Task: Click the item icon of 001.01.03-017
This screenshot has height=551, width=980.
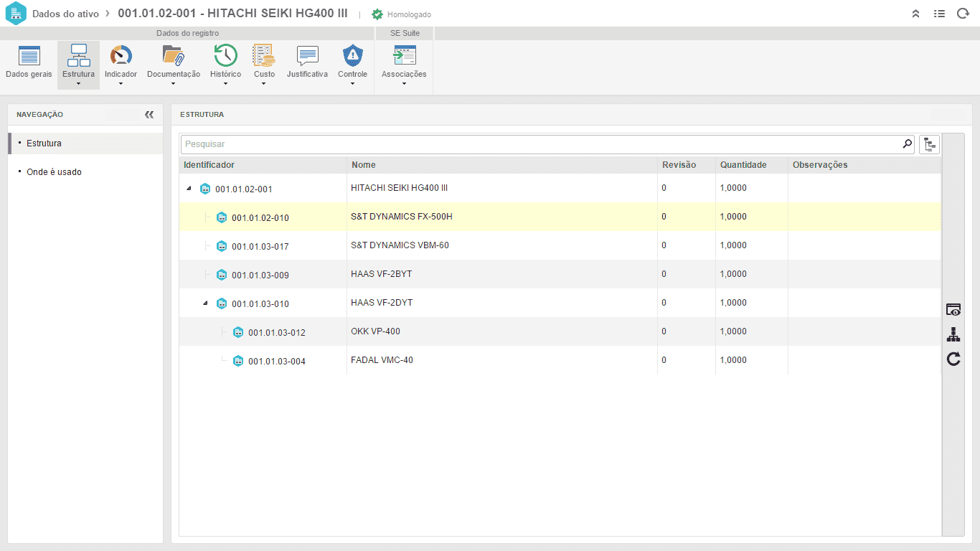Action: tap(222, 246)
